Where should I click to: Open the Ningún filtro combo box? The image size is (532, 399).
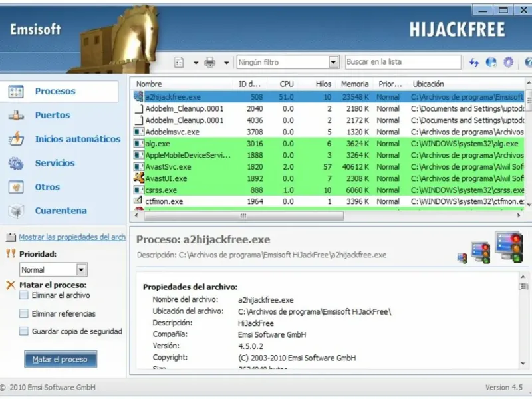click(288, 62)
